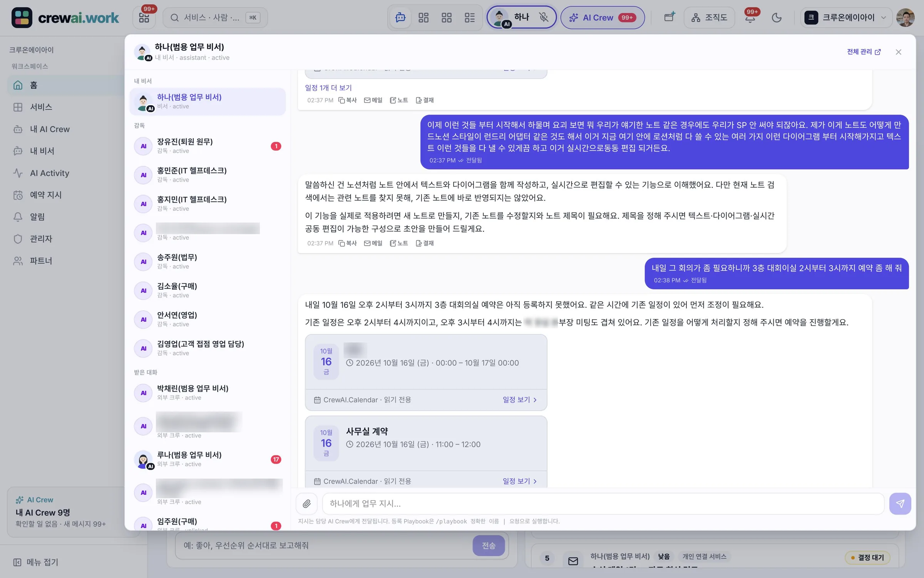Open the apps grid icon with 99+ badge
924x578 pixels.
[144, 17]
